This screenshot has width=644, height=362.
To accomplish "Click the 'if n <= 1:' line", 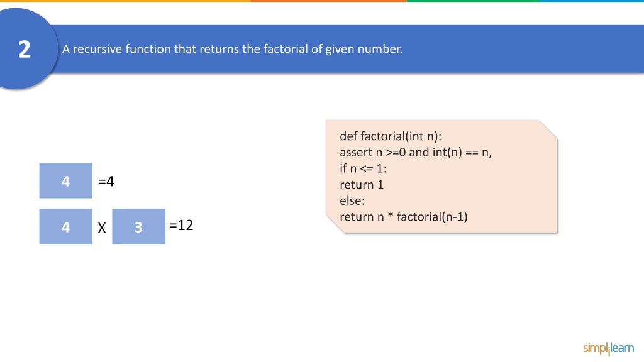I will (363, 168).
